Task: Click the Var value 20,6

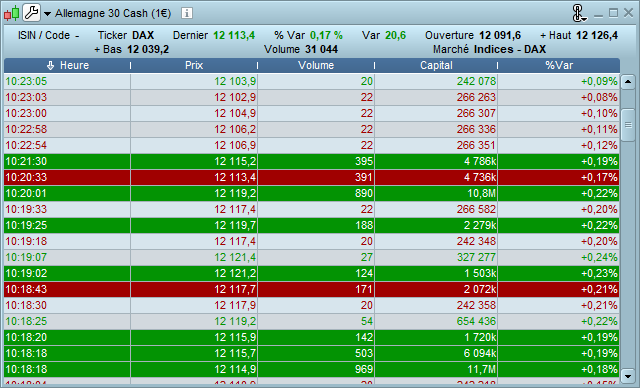Action: [396, 35]
